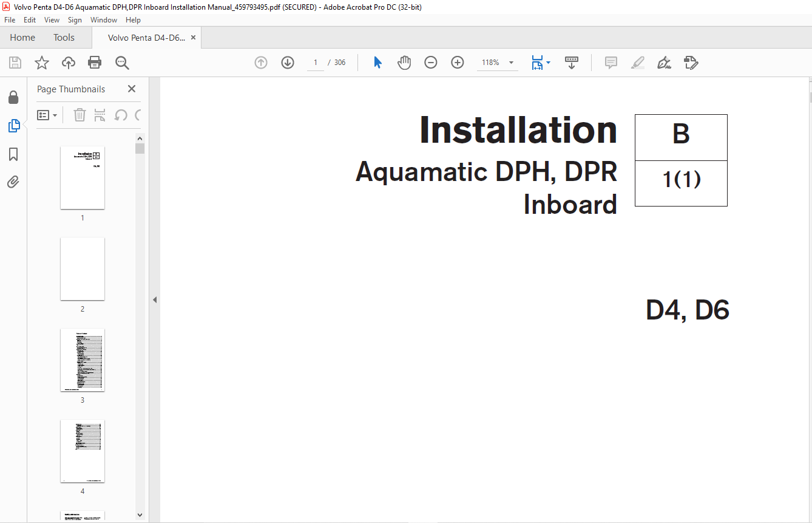This screenshot has width=812, height=523.
Task: Open the Attachments paperclip panel
Action: coord(13,182)
